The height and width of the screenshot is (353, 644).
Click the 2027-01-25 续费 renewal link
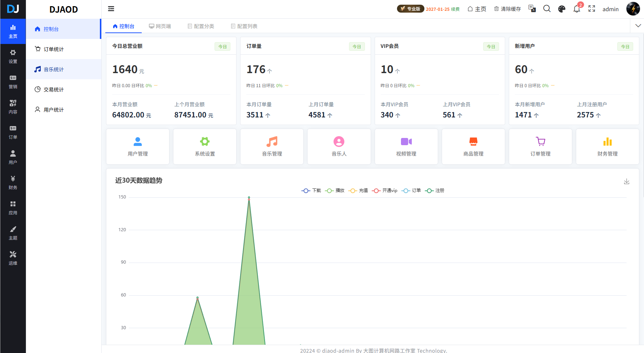(443, 9)
